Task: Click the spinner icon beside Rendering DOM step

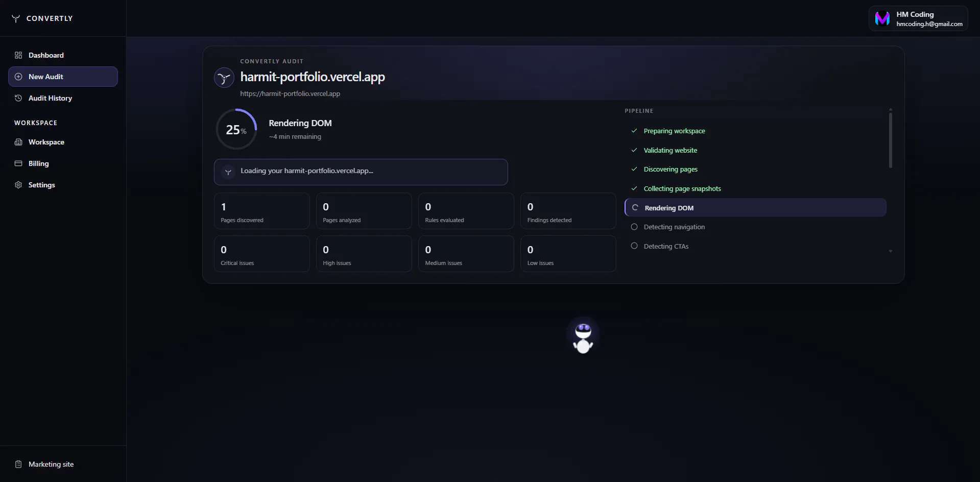Action: pos(635,208)
